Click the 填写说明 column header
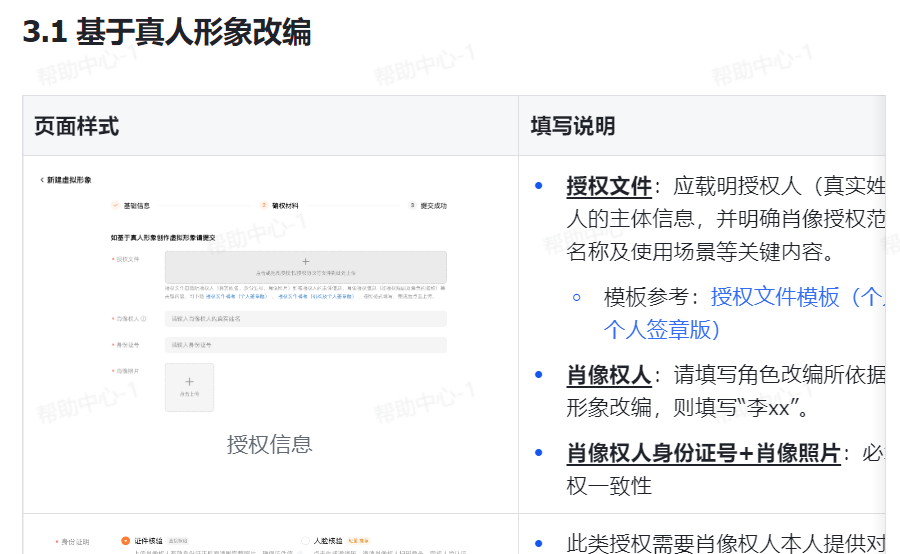Image resolution: width=900 pixels, height=554 pixels. (x=573, y=126)
